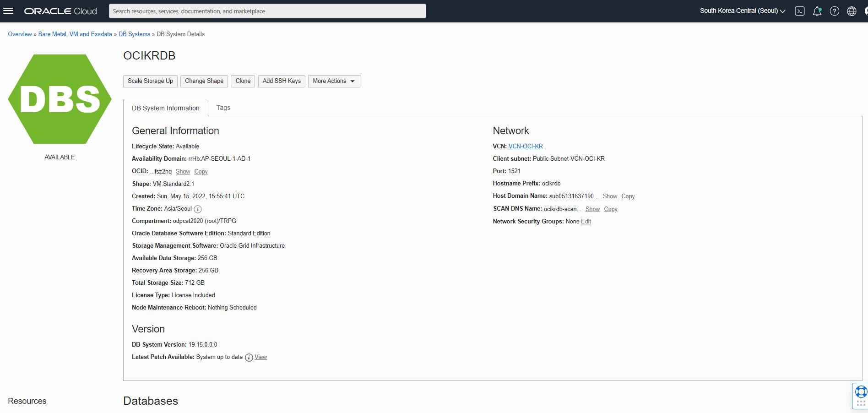Open the hamburger navigation menu
Screen dimensions: 868x413
pos(8,11)
